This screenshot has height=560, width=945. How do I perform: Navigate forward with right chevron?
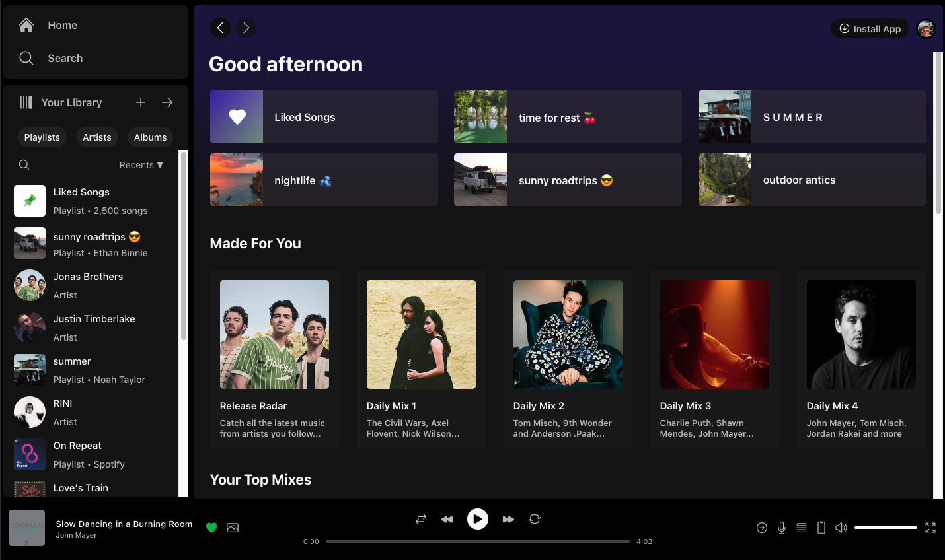[x=246, y=28]
